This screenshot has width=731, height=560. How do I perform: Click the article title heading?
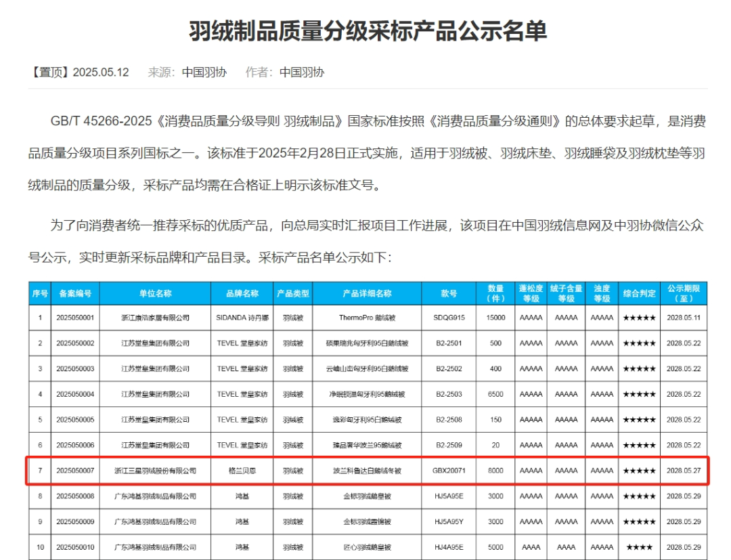coord(368,30)
